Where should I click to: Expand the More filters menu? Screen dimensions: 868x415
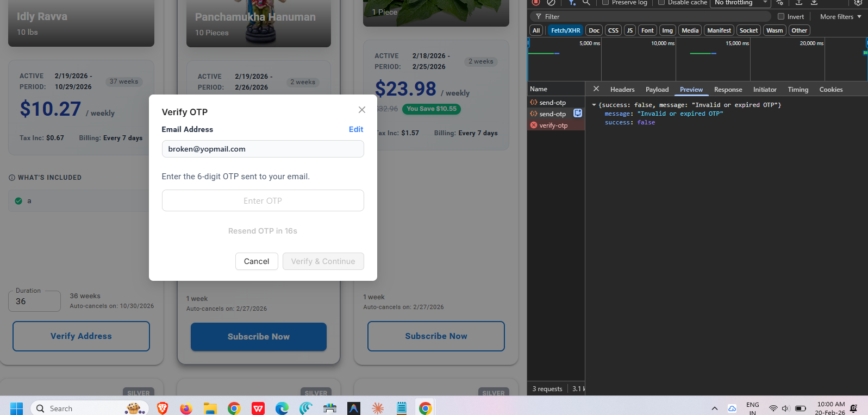pos(840,17)
